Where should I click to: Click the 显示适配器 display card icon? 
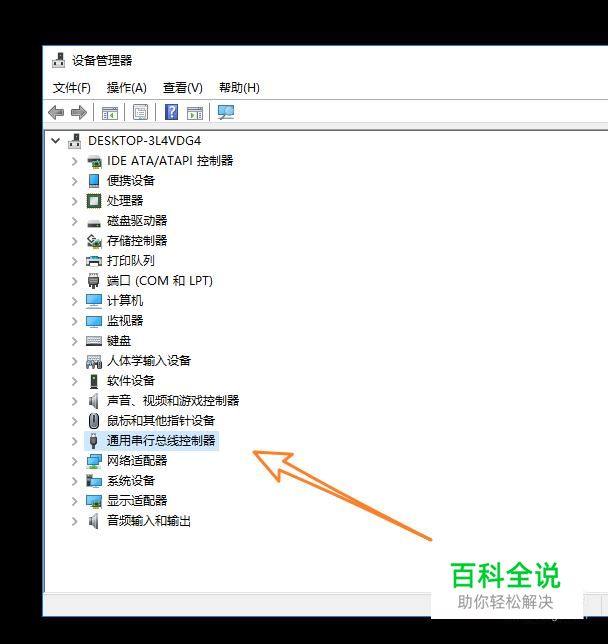pyautogui.click(x=94, y=501)
